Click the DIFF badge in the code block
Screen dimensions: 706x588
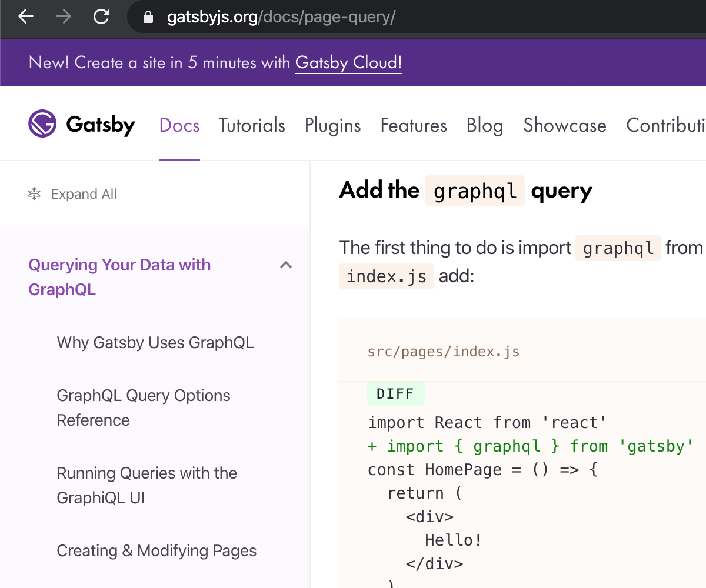[x=395, y=393]
